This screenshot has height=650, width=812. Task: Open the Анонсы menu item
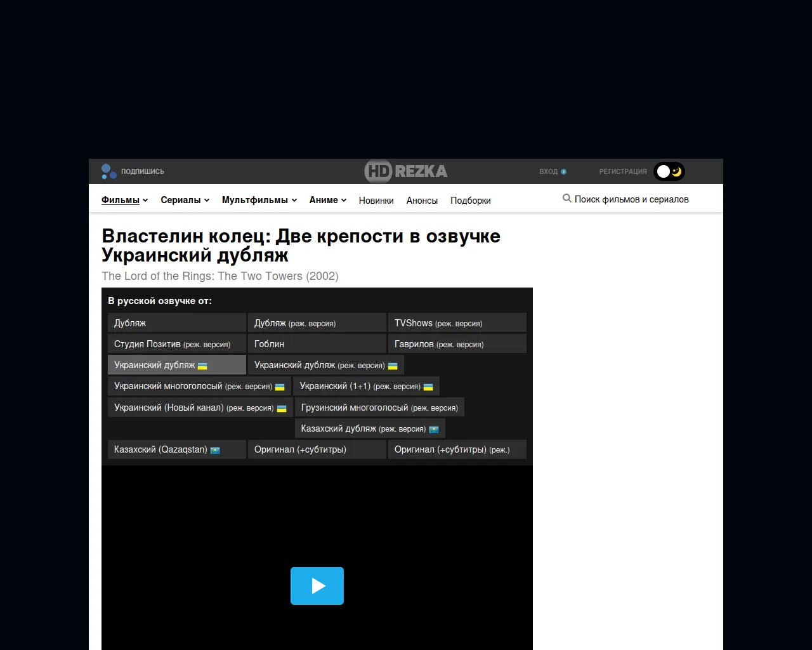[422, 201]
